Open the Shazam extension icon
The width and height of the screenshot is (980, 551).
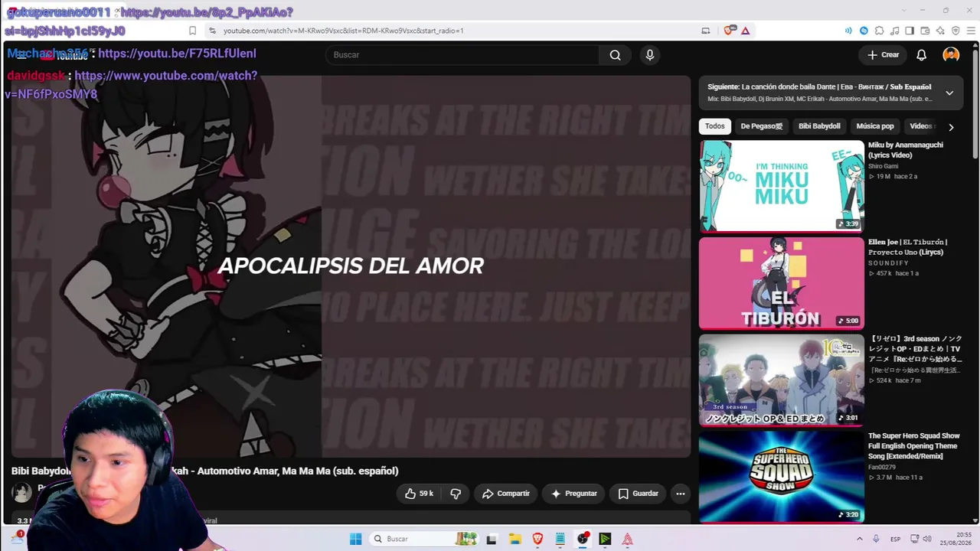(864, 31)
